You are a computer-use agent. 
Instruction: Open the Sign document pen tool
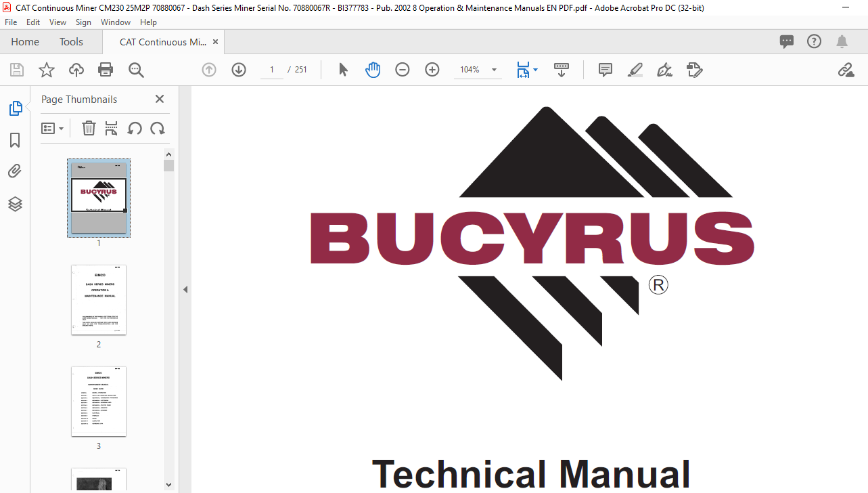[664, 70]
